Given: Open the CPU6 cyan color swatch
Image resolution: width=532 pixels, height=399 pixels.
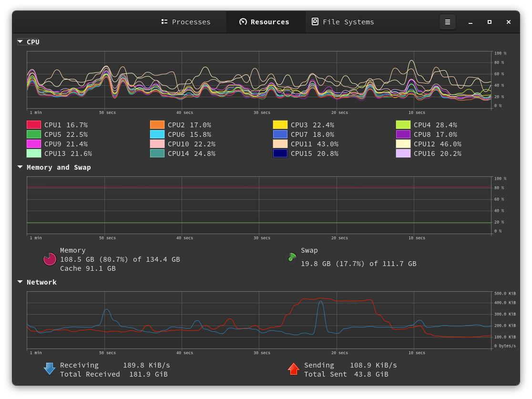Looking at the screenshot, I should pyautogui.click(x=157, y=134).
